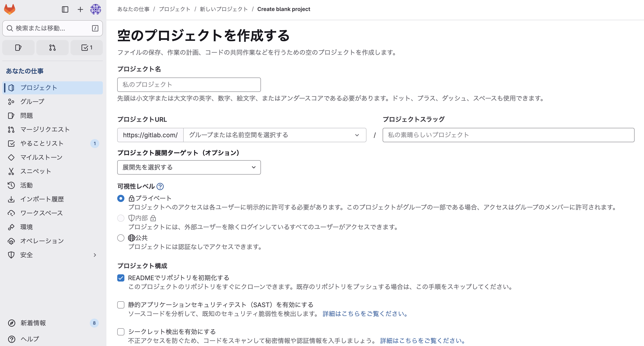The width and height of the screenshot is (644, 346).
Task: Click the environments icon beside 環境
Action: click(11, 227)
